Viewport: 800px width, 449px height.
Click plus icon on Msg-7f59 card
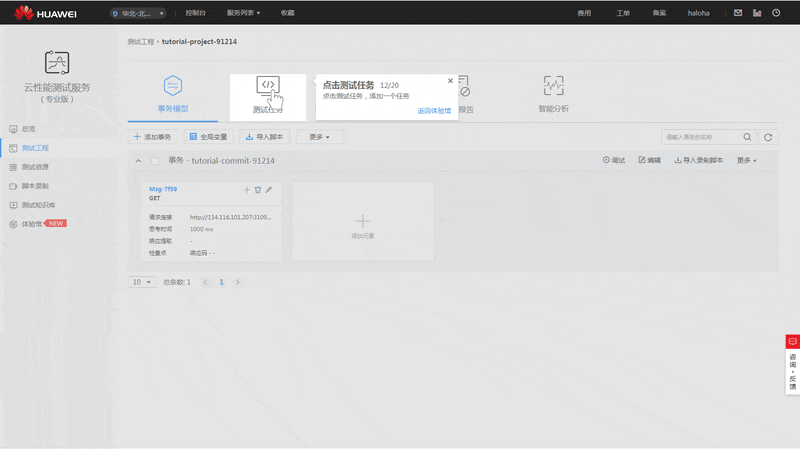pos(247,190)
